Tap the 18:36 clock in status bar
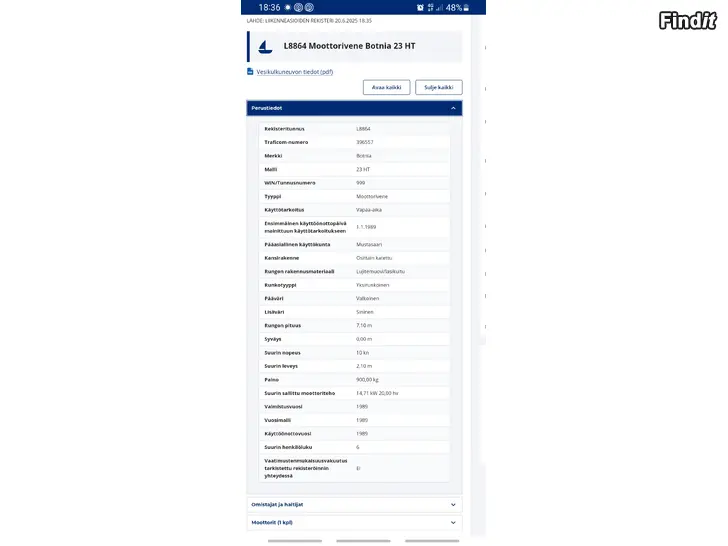The image size is (728, 546). pyautogui.click(x=269, y=7)
